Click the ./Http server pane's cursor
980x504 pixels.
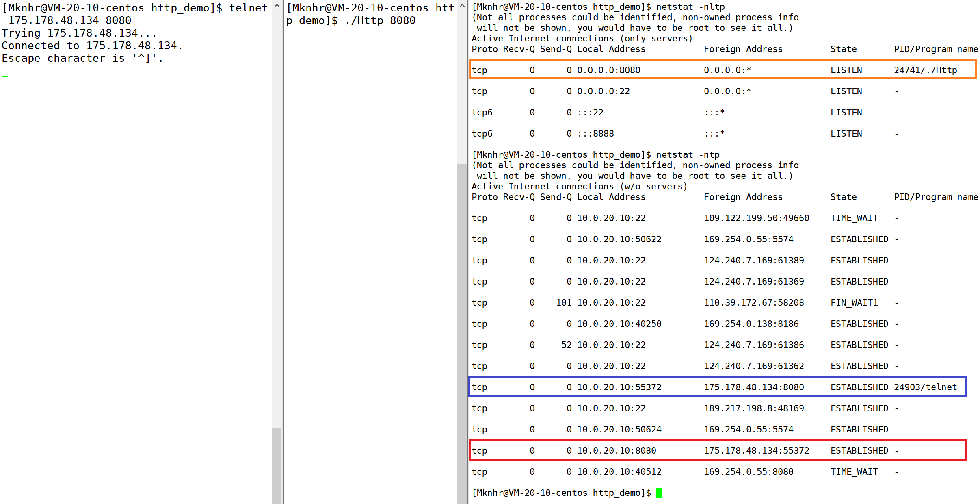point(289,33)
